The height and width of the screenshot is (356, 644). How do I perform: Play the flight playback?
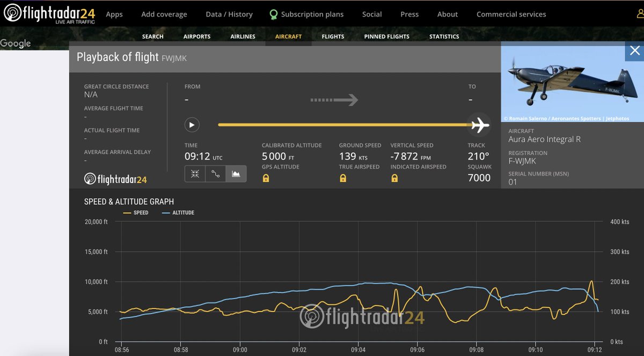tap(192, 125)
